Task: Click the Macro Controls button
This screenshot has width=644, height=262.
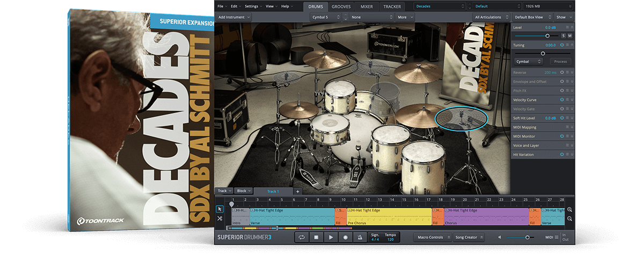Action: coord(431,237)
